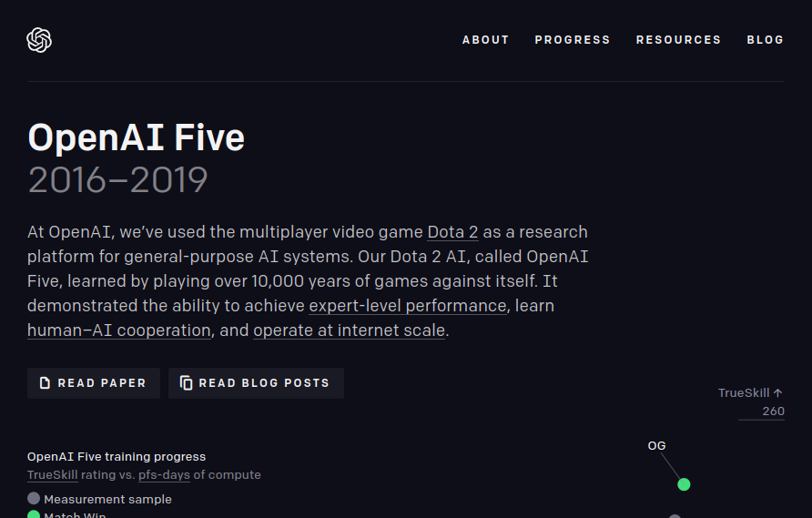Follow the Dota 2 link
This screenshot has width=812, height=518.
pos(452,232)
